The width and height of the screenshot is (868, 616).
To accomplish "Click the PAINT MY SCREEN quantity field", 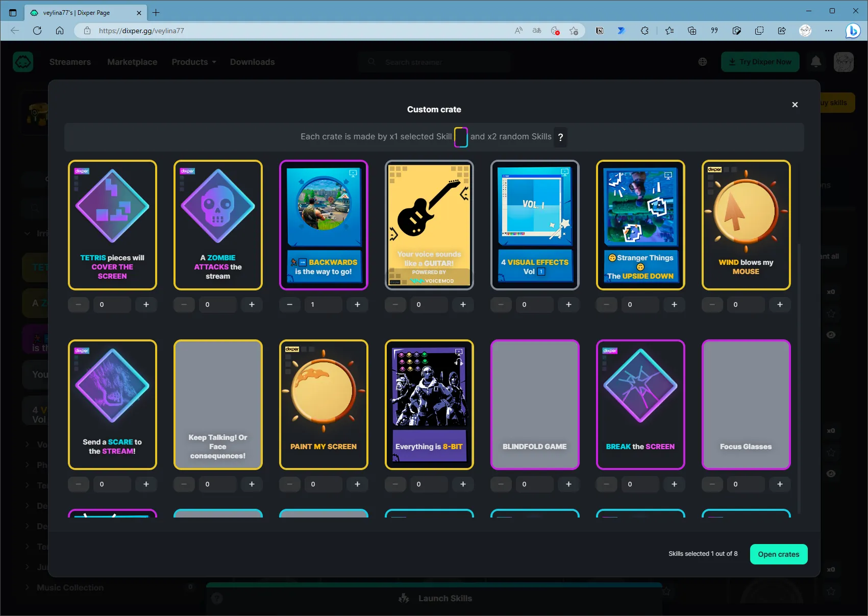I will (x=324, y=484).
